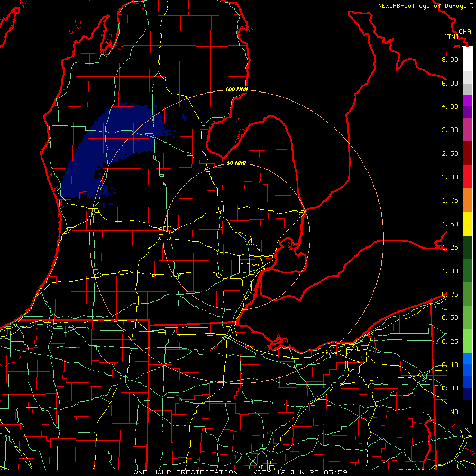476x476 pixels.
Task: Click the 50 NMI range ring label
Action: coord(236,163)
